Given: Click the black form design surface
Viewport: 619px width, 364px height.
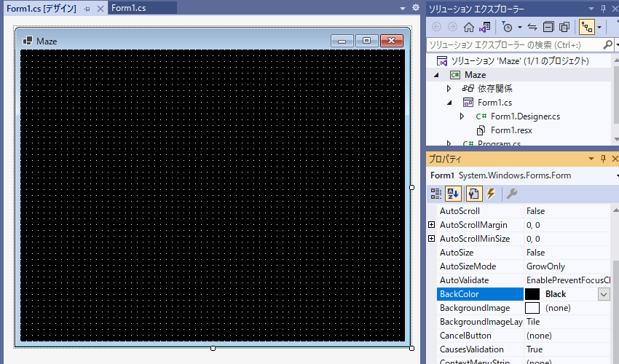Looking at the screenshot, I should pos(213,195).
